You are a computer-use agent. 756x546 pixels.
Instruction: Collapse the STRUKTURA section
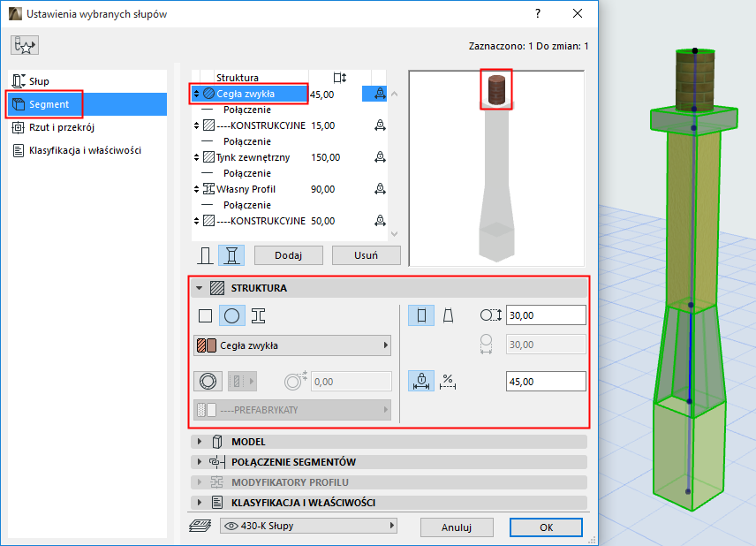200,287
